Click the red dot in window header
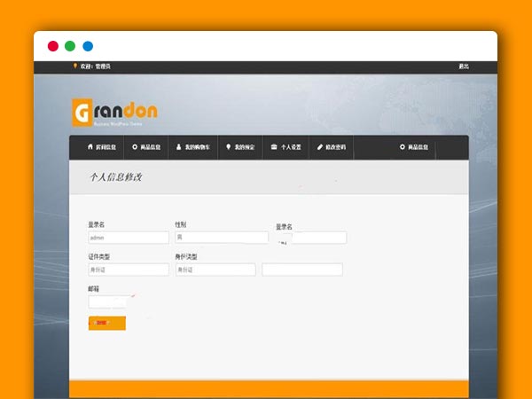Image resolution: width=532 pixels, height=399 pixels. 53,46
